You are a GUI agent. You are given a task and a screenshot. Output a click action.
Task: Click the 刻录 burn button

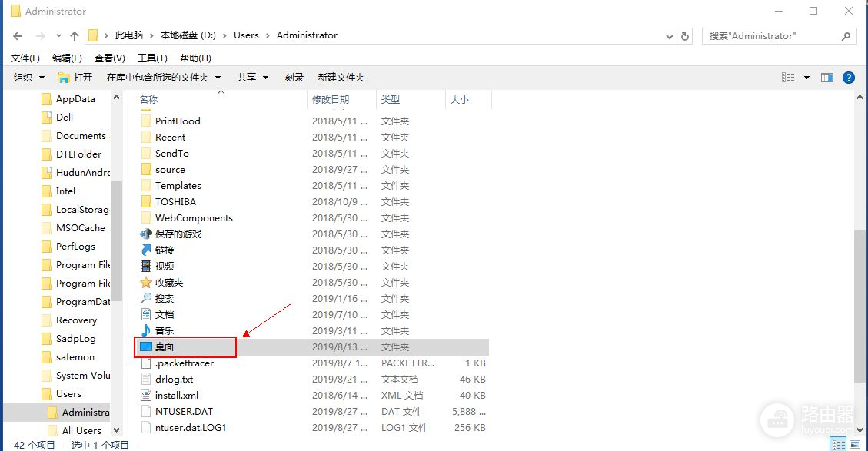click(x=294, y=78)
